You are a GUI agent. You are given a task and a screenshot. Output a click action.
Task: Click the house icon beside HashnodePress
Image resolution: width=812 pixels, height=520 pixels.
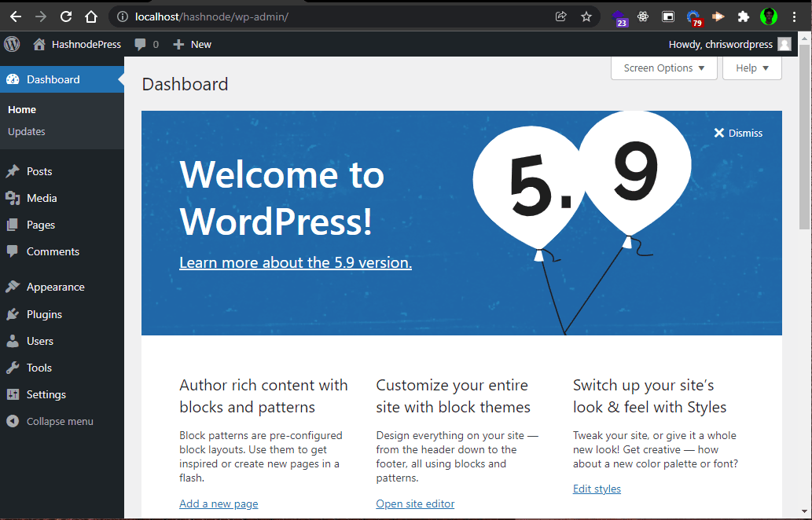[39, 45]
